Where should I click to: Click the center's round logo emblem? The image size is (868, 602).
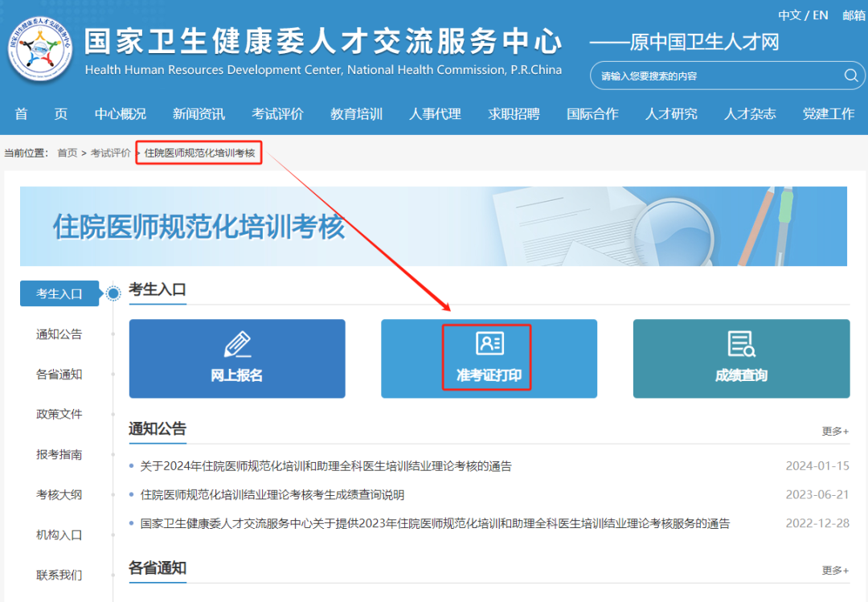40,49
